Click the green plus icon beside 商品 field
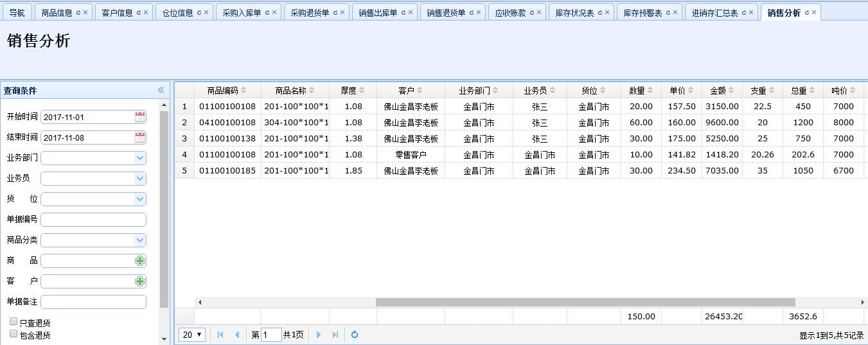 point(140,261)
